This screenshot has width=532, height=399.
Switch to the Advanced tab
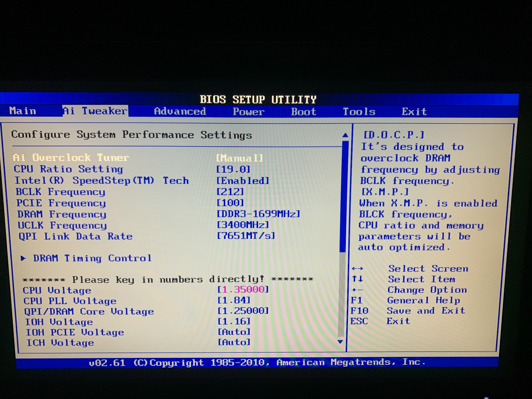180,111
